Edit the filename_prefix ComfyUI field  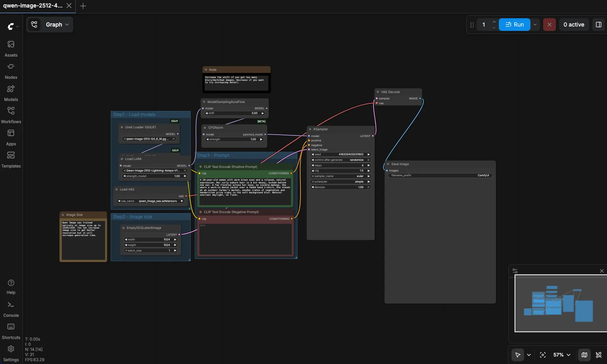click(x=440, y=175)
